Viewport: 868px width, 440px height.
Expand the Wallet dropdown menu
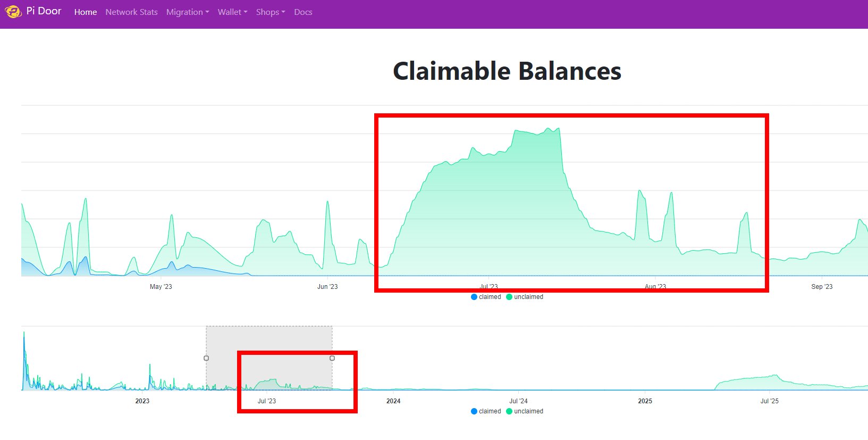point(232,12)
